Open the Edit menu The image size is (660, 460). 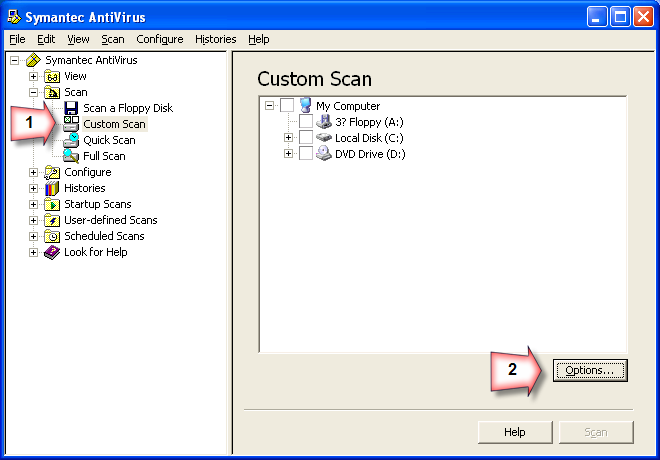coord(46,39)
